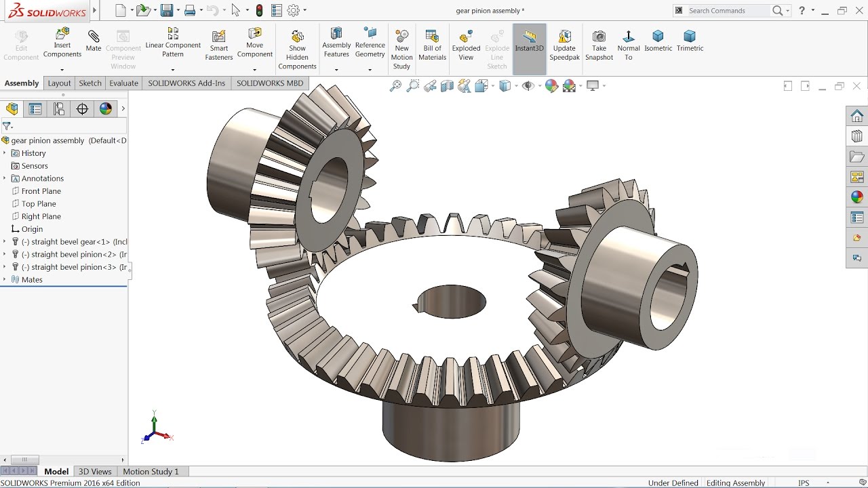The height and width of the screenshot is (488, 868).
Task: Open Appearances task pane icon
Action: (857, 197)
